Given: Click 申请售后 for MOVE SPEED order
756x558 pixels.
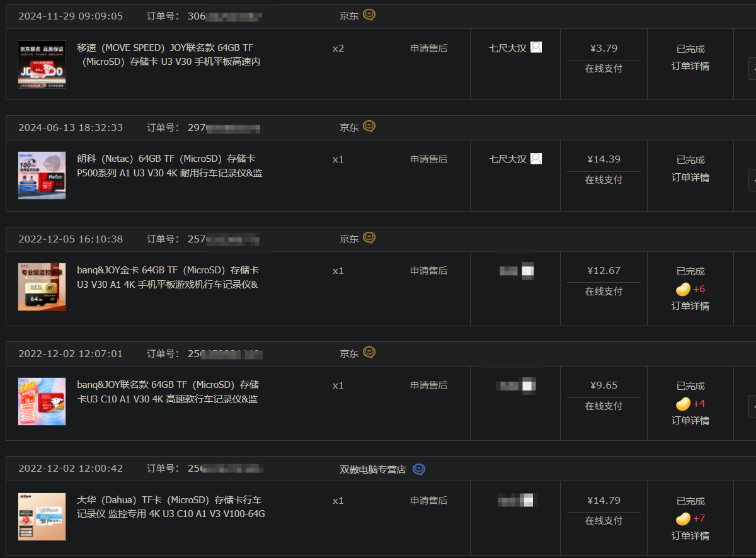Looking at the screenshot, I should point(429,48).
